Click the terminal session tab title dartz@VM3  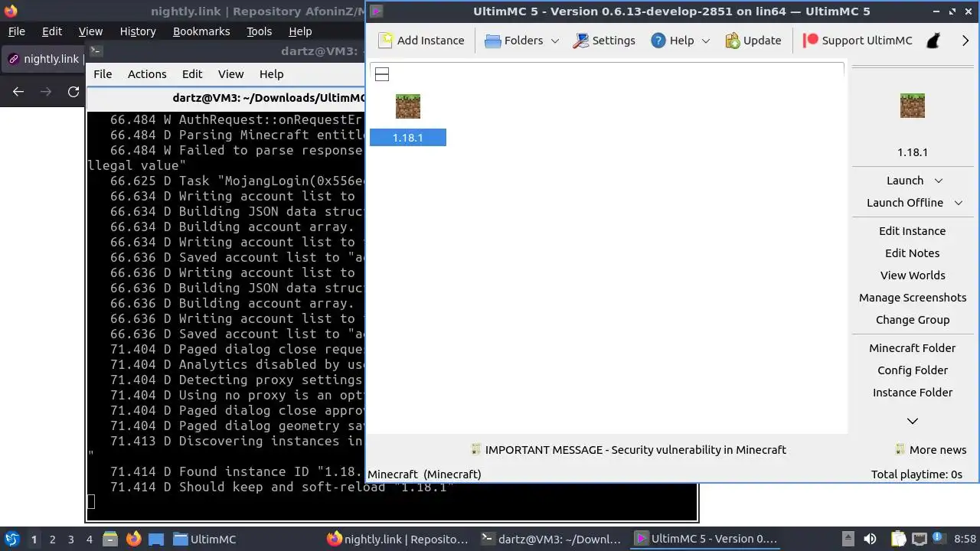269,98
